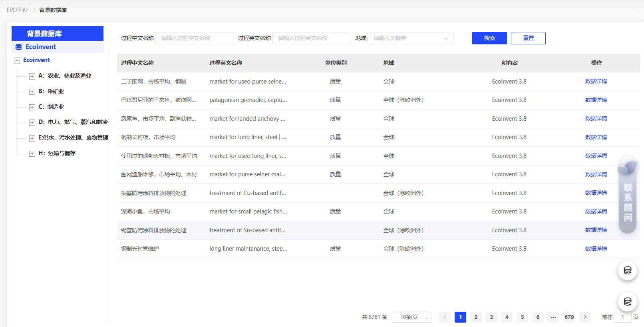Go to page 4
This screenshot has width=644, height=327.
click(507, 317)
